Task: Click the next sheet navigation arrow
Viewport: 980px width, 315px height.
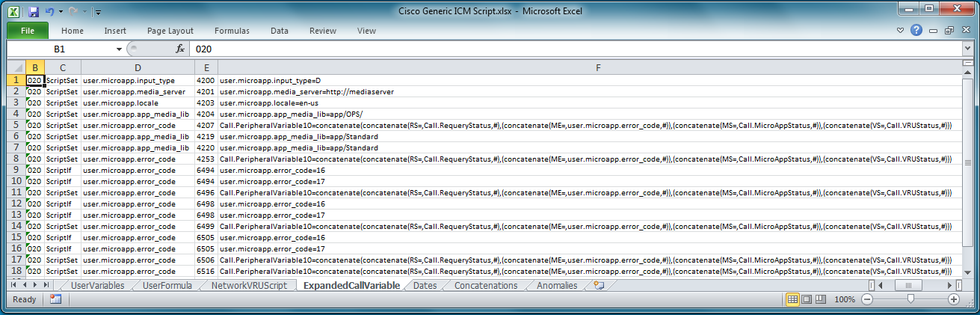Action: 35,285
